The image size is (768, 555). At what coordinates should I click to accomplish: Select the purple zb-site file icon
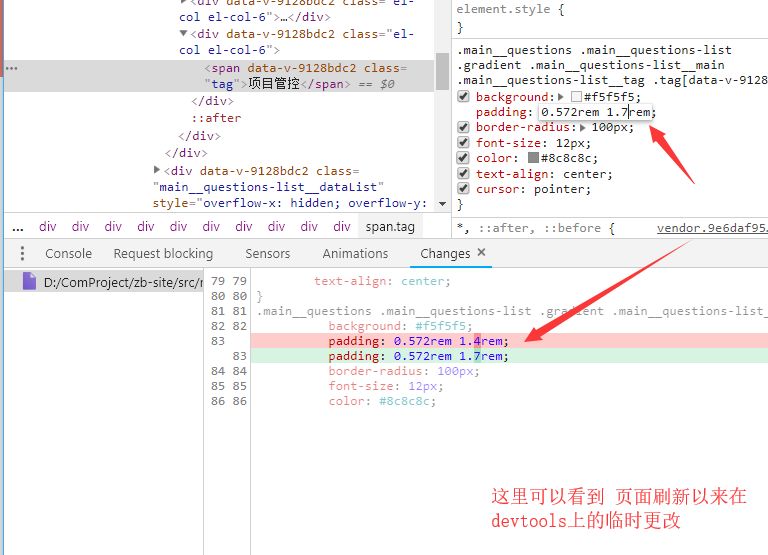click(x=29, y=282)
